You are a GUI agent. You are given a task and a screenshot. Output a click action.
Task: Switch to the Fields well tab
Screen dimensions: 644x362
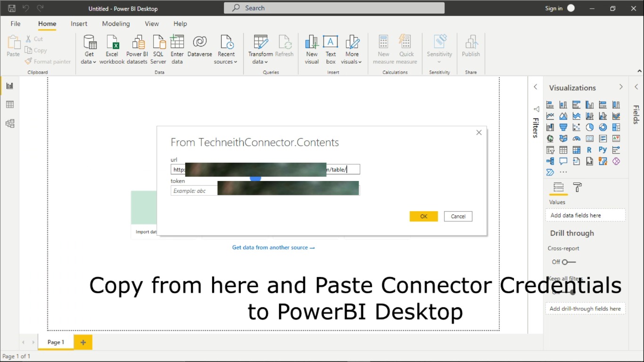point(559,188)
